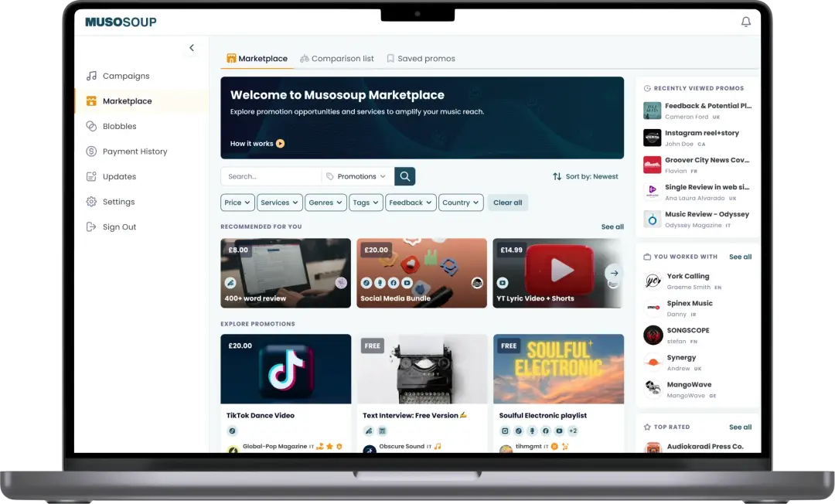
Task: Click the Clear all filters button
Action: click(x=507, y=203)
